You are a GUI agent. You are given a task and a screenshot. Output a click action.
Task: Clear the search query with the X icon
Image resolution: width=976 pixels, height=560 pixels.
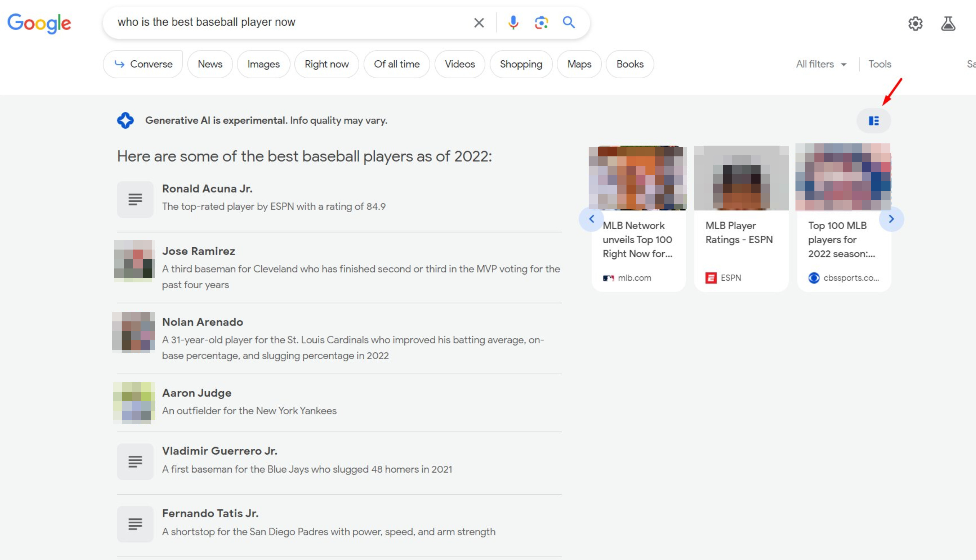[x=478, y=22]
